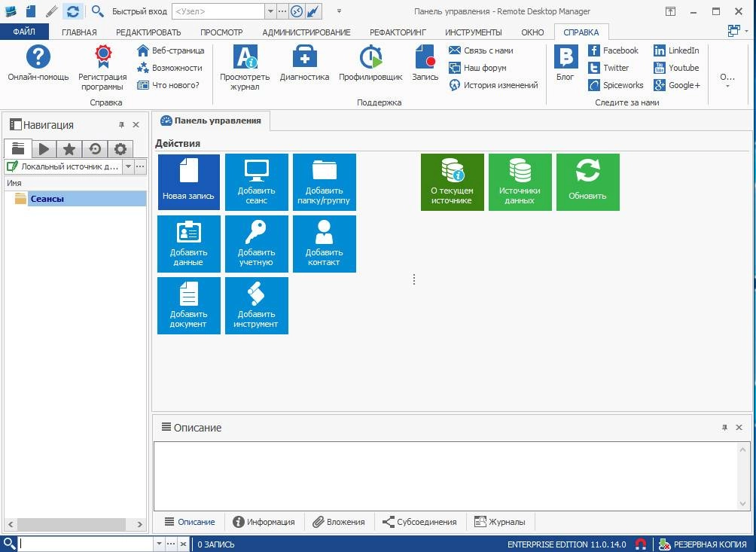Screen dimensions: 756x552
Task: Select navigation opened sessions play tab
Action: pyautogui.click(x=44, y=149)
